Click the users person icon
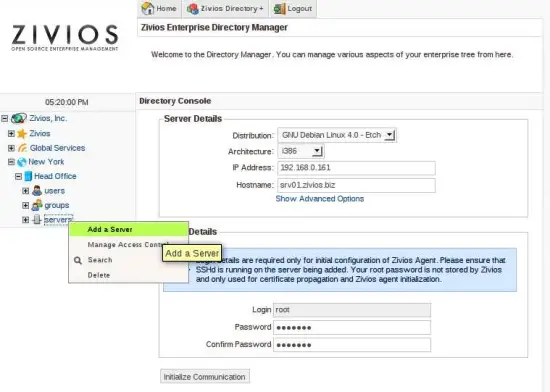 point(37,191)
